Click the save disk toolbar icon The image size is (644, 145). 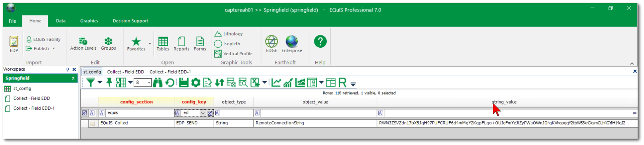183,82
